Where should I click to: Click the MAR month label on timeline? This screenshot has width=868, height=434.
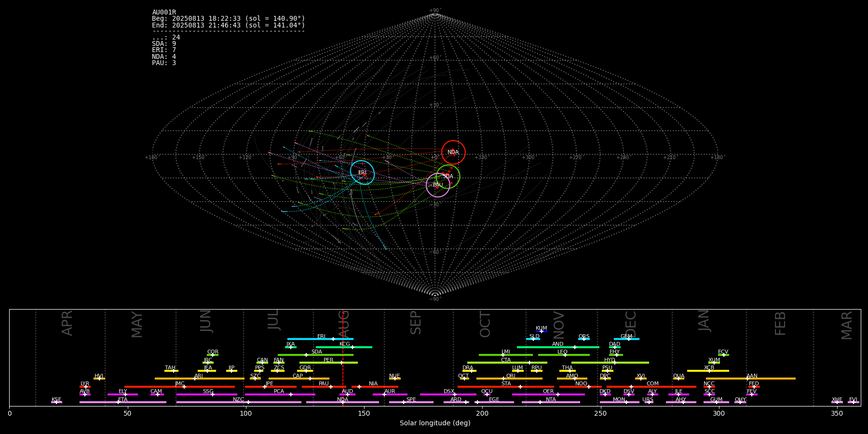click(x=847, y=325)
